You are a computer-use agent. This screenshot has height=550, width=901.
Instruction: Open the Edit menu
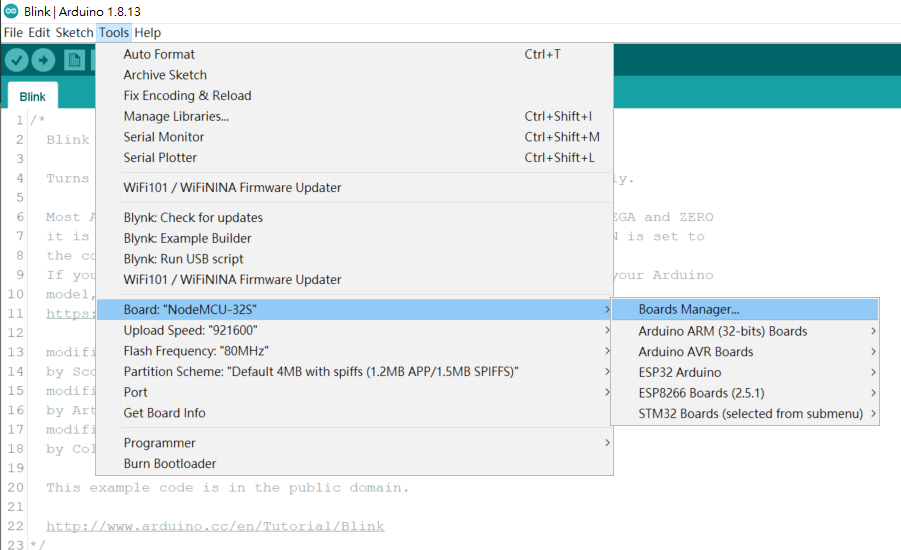[39, 33]
